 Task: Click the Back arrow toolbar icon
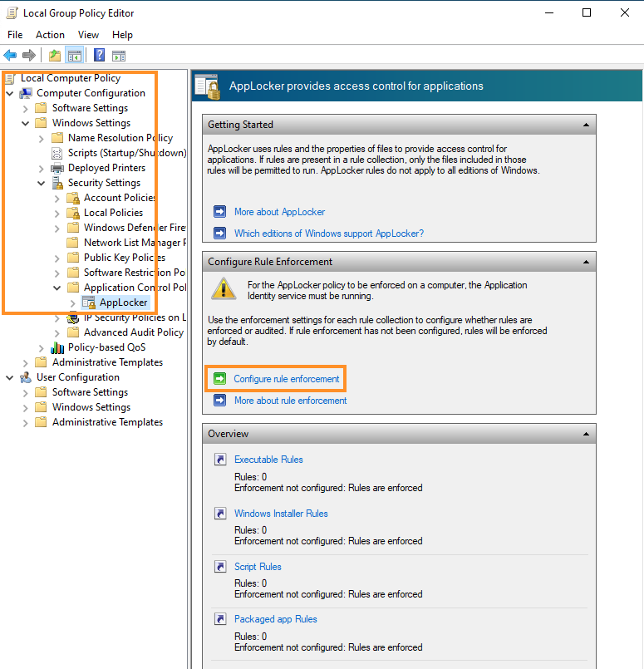coord(10,55)
